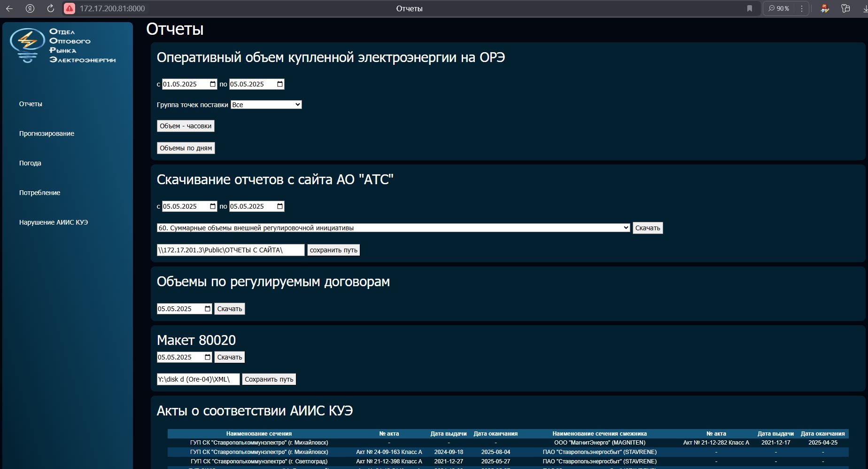Open the Yandex home button

[30, 8]
